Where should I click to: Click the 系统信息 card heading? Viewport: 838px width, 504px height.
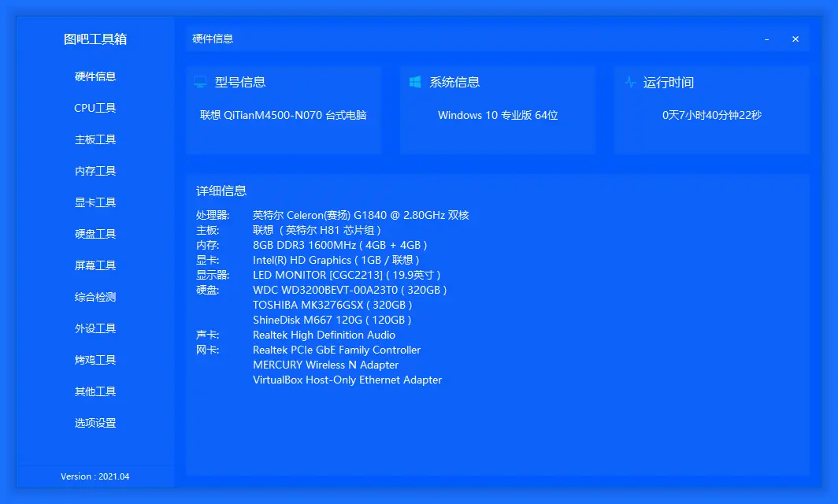click(454, 83)
